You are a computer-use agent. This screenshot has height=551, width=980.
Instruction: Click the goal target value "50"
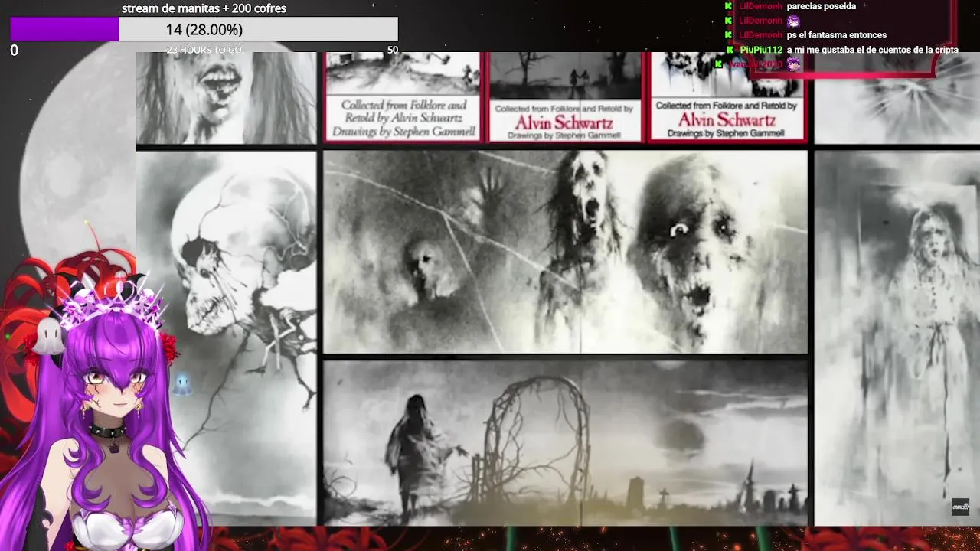click(393, 51)
